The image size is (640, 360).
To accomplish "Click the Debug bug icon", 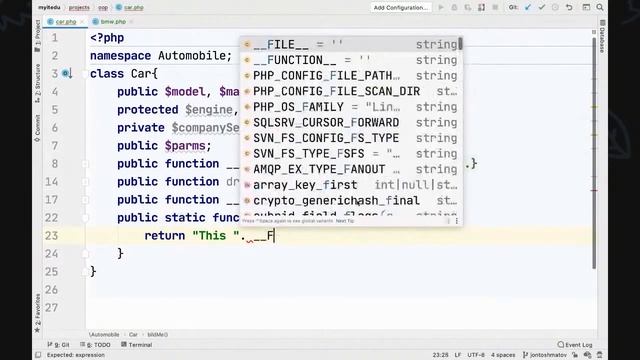I will coord(454,7).
